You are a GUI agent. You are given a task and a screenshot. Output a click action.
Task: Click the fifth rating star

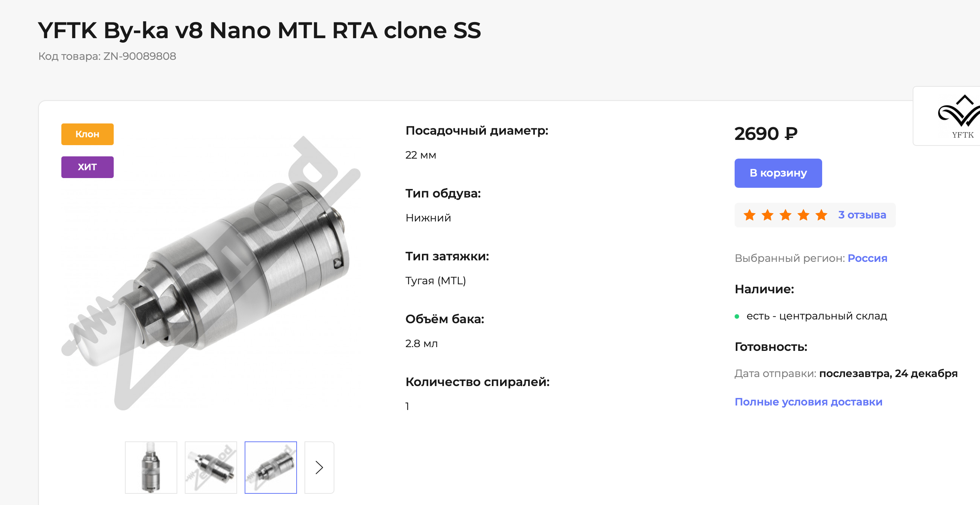[x=821, y=215]
